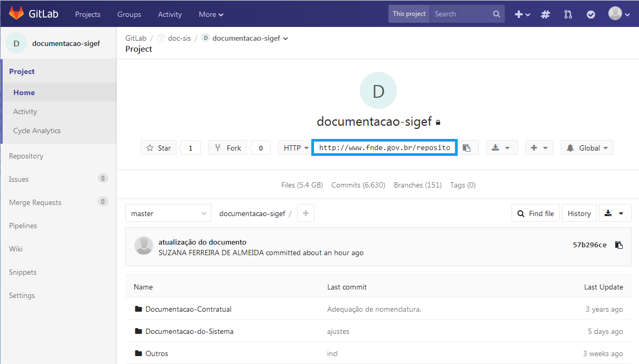
Task: Select Pipelines in the left sidebar
Action: coord(23,226)
